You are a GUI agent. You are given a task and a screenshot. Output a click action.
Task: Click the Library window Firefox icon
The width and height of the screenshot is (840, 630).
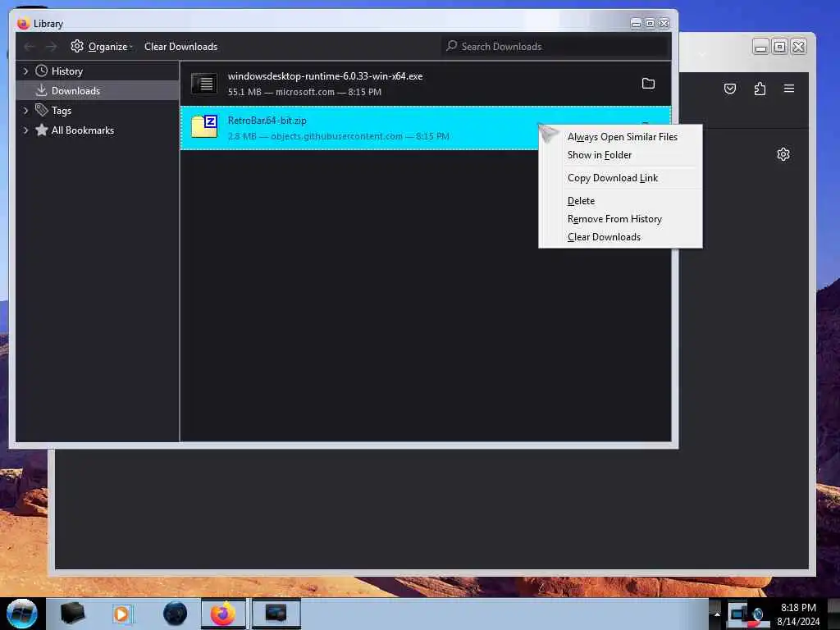(x=23, y=24)
